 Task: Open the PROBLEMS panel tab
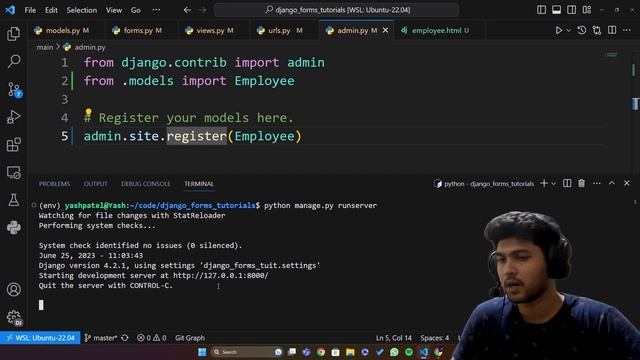[54, 184]
